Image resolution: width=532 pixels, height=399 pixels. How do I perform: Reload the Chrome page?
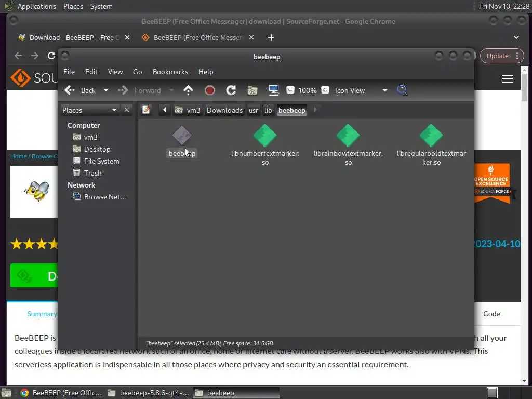51,56
